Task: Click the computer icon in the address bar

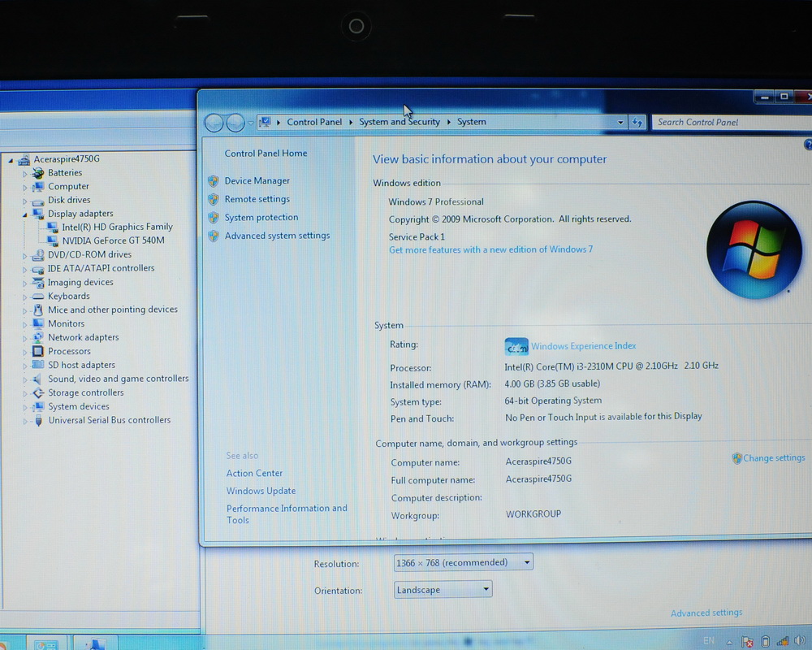Action: point(266,122)
